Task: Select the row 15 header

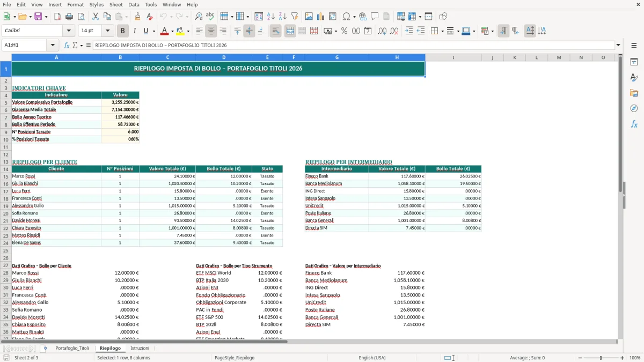Action: (6, 176)
